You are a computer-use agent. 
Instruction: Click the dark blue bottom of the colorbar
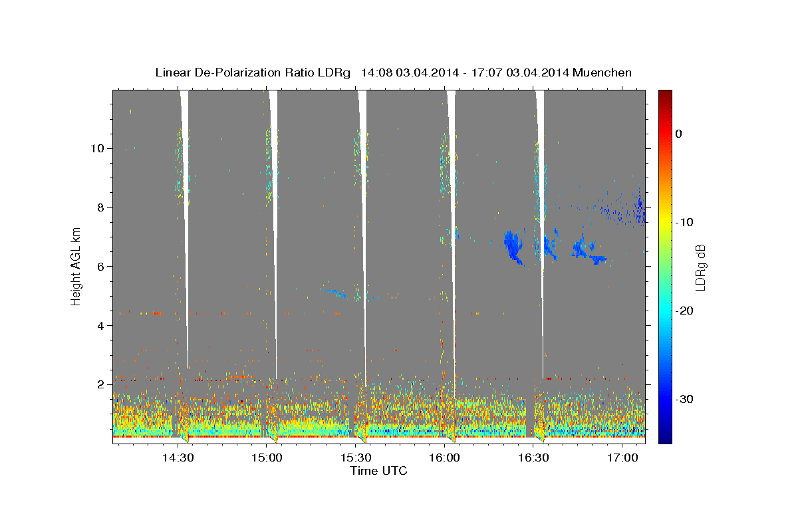[x=665, y=439]
